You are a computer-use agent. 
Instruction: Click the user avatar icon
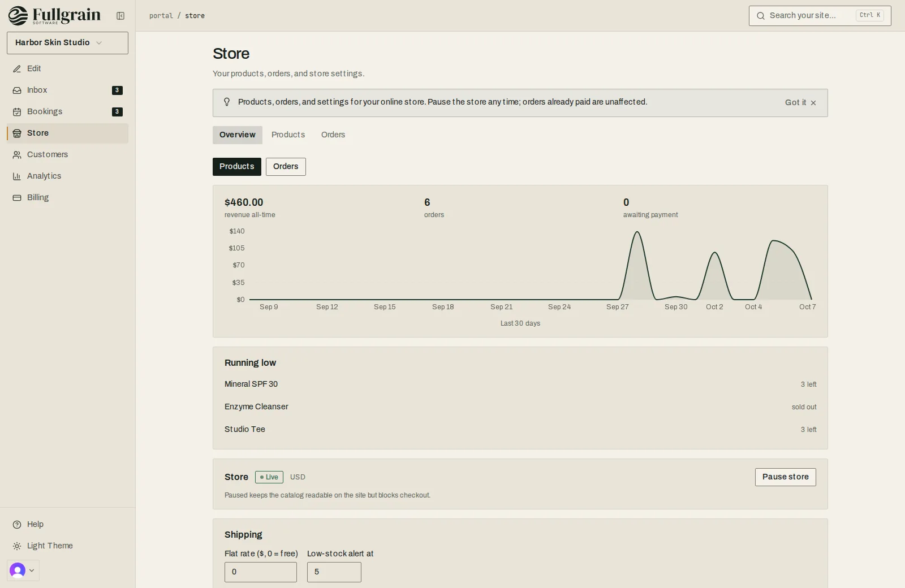(x=18, y=570)
